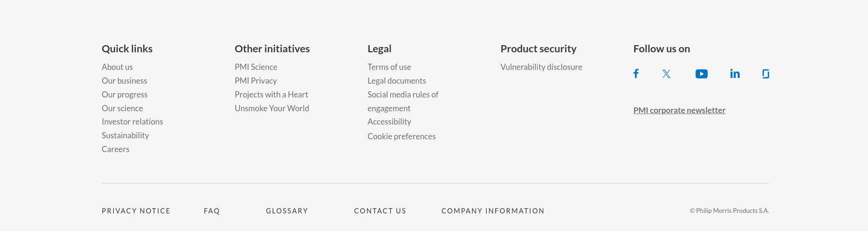Open Terms of use link

pyautogui.click(x=389, y=67)
